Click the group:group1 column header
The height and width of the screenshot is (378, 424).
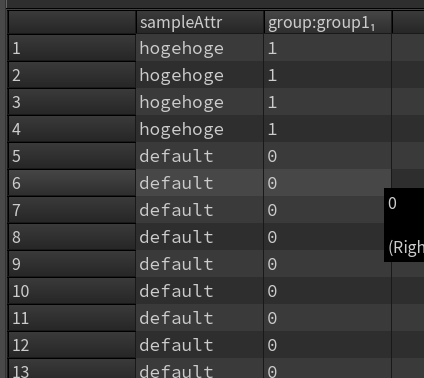328,22
